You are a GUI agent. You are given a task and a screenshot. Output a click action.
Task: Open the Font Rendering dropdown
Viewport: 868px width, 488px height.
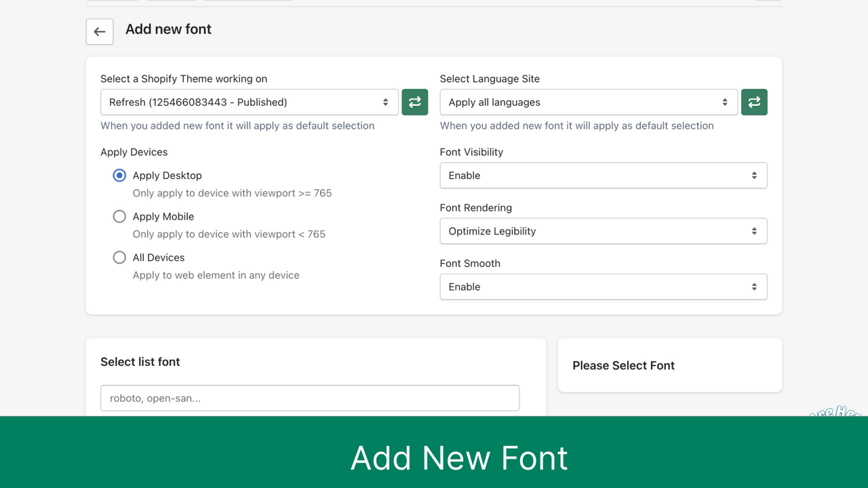point(604,231)
